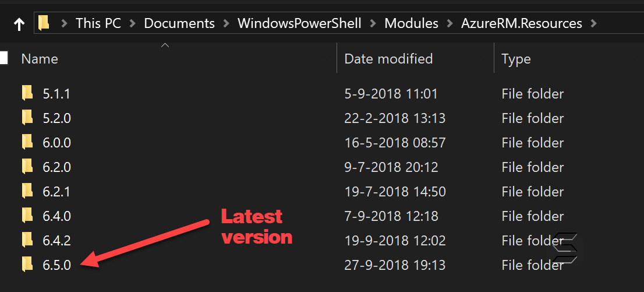Navigate to WindowsPowerShell in breadcrumb path
This screenshot has height=292, width=644.
[299, 23]
